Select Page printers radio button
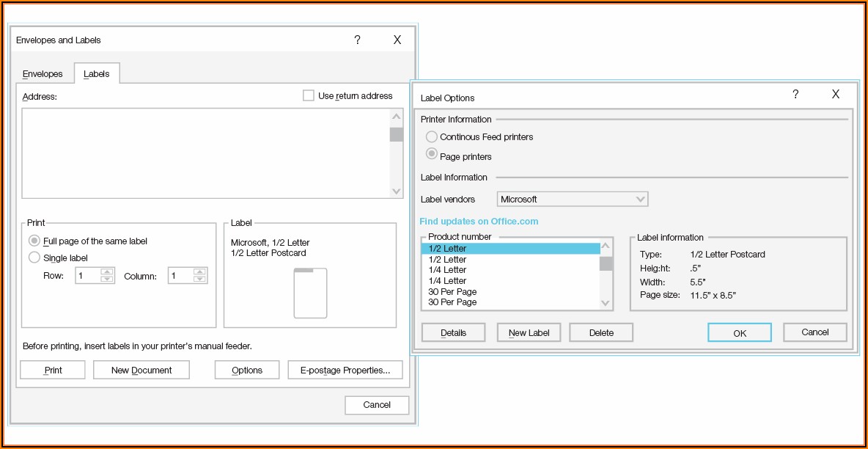Screen dimensions: 868x449 tap(432, 155)
